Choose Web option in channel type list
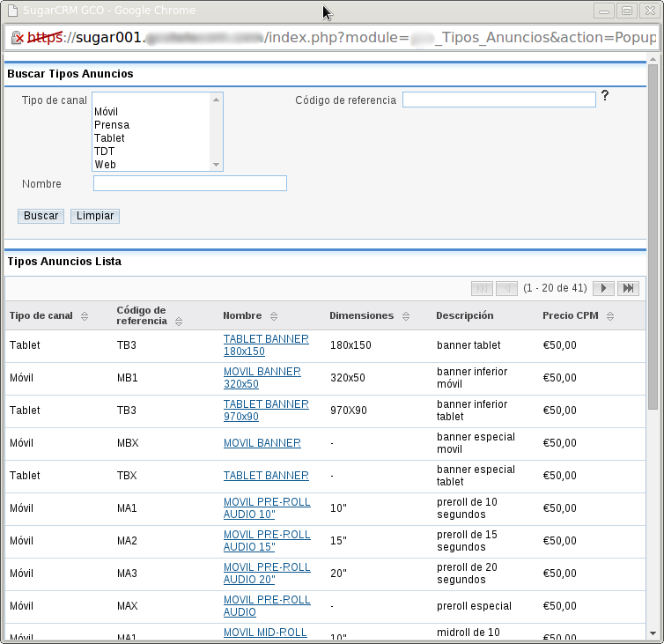 (x=105, y=165)
